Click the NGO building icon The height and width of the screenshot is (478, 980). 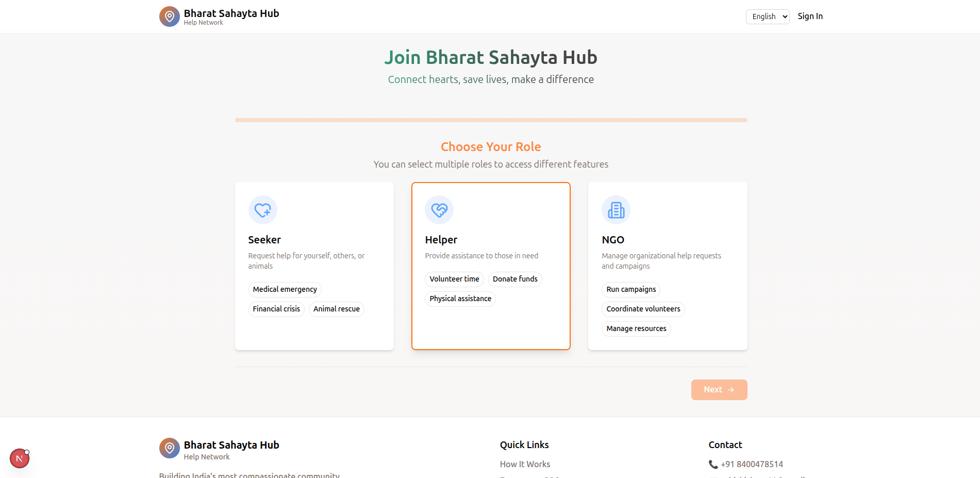click(x=616, y=210)
